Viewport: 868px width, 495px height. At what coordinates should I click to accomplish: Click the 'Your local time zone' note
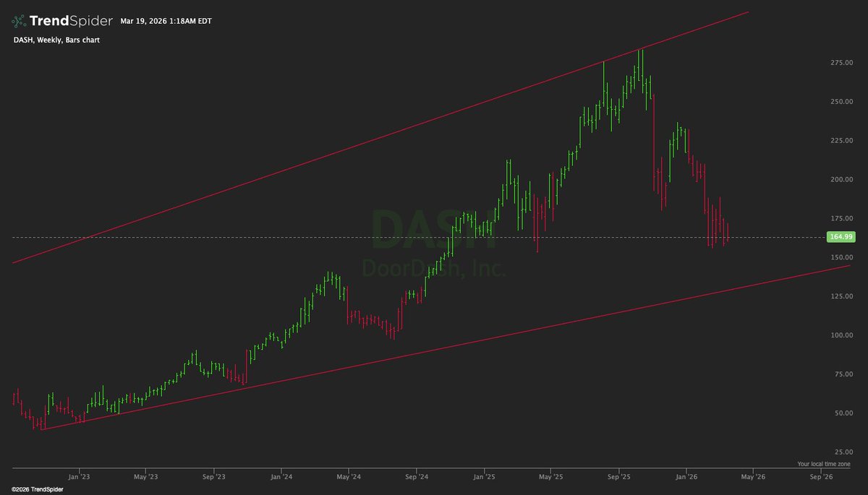click(824, 464)
